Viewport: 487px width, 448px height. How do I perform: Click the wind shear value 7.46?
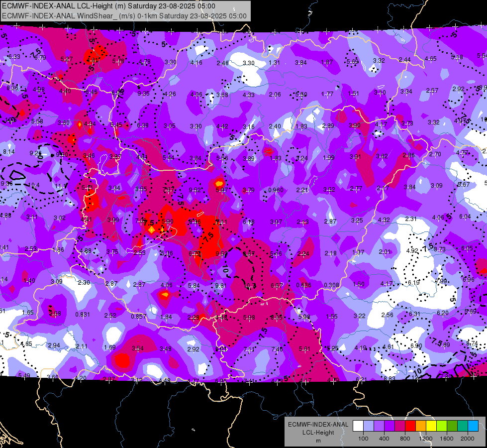pos(277,349)
